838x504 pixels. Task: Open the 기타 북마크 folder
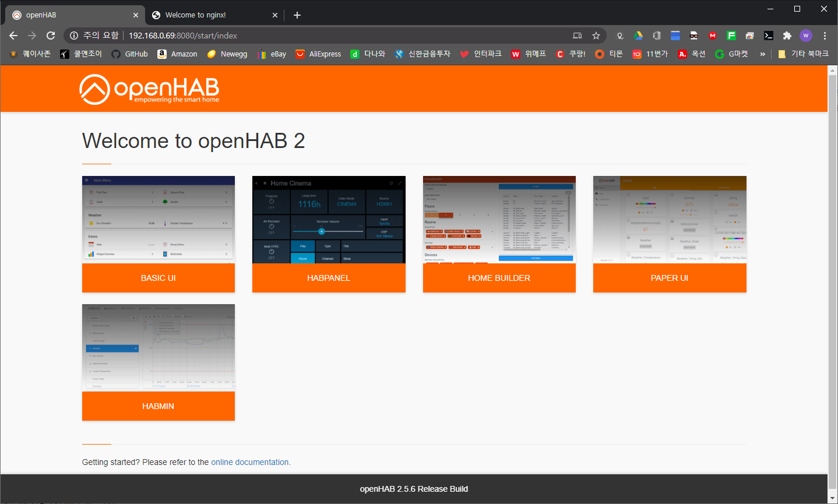(803, 54)
